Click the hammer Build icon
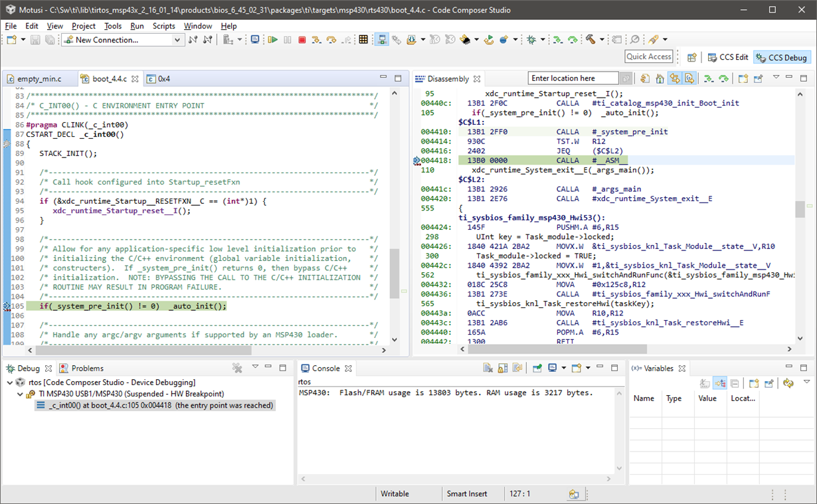The width and height of the screenshot is (817, 504). click(590, 40)
